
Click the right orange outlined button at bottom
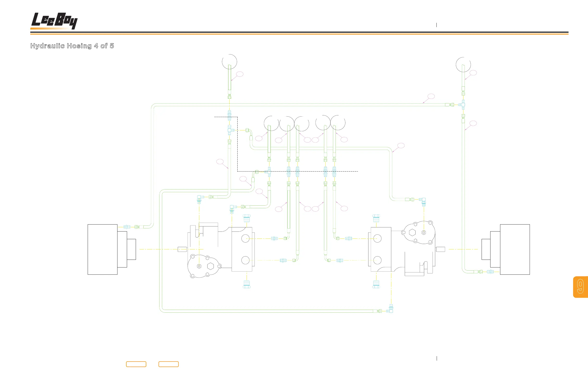point(168,364)
